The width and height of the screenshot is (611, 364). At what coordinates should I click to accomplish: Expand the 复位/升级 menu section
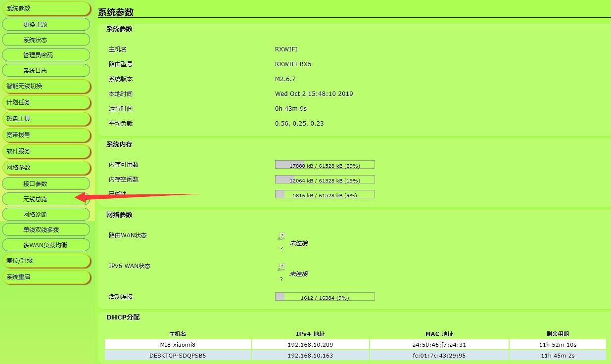(46, 261)
